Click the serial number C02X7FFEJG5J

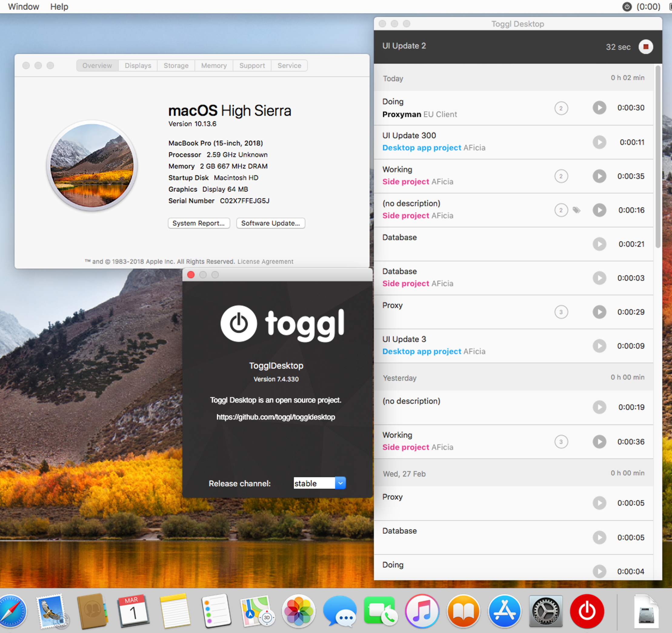point(245,201)
